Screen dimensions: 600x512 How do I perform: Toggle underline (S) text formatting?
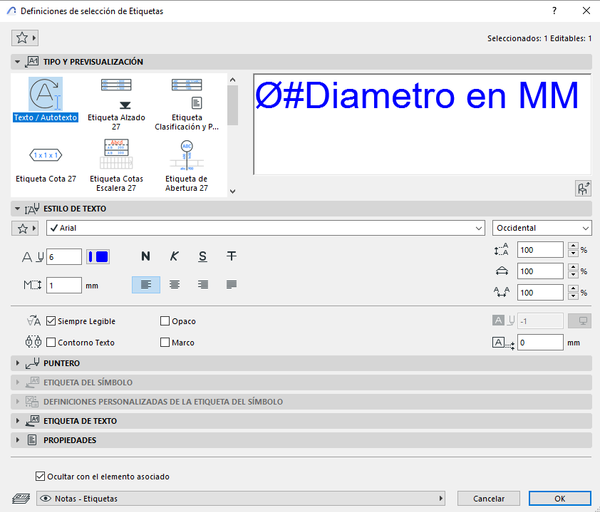click(203, 256)
